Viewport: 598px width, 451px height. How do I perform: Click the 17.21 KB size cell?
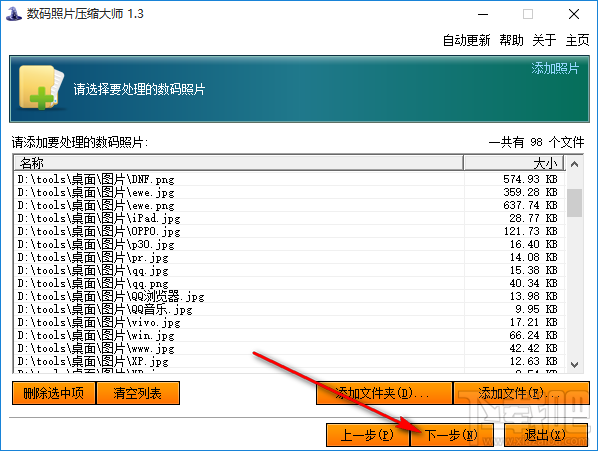533,322
